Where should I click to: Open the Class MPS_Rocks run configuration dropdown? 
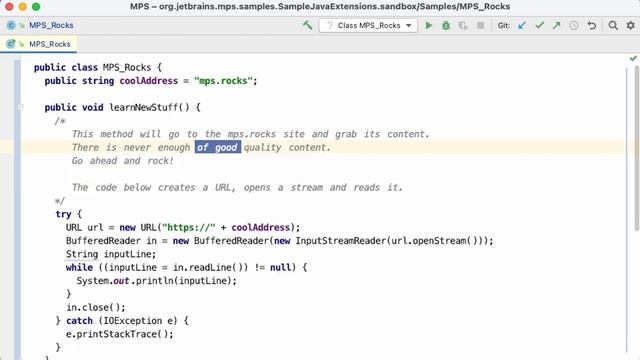(x=368, y=25)
